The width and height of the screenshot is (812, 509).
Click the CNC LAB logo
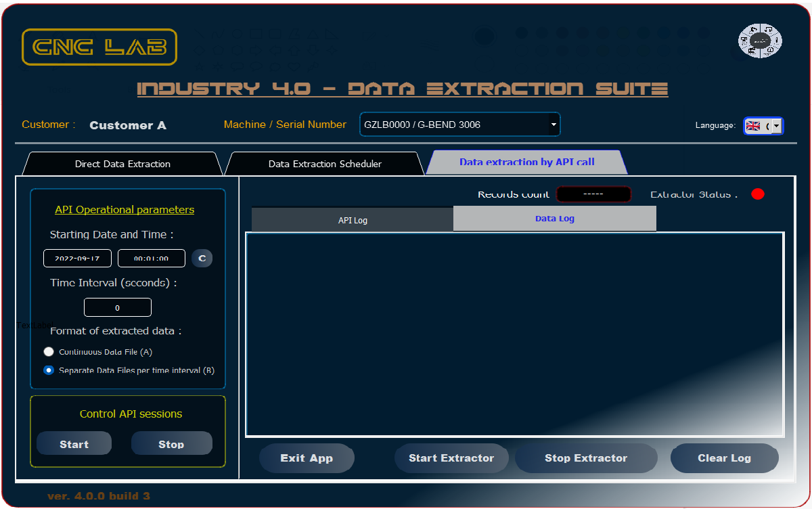click(99, 47)
